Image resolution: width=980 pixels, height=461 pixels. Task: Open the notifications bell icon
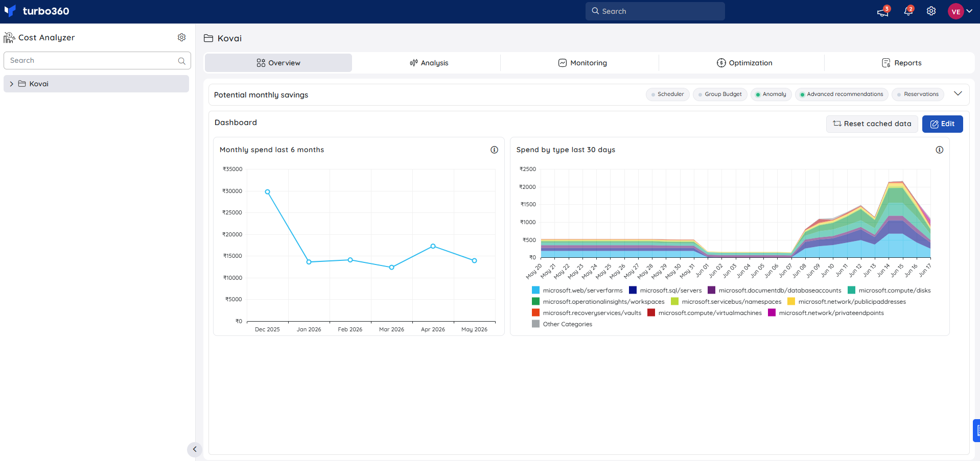coord(908,11)
